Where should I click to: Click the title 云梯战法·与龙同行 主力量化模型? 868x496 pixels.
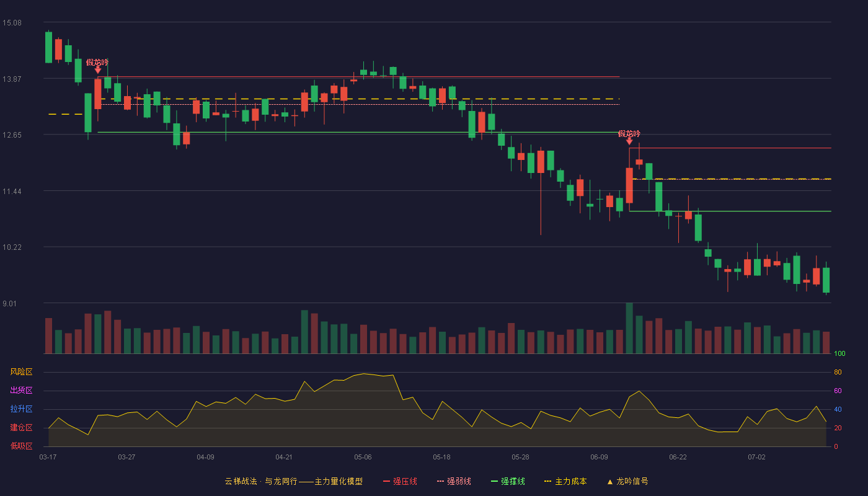(x=293, y=481)
